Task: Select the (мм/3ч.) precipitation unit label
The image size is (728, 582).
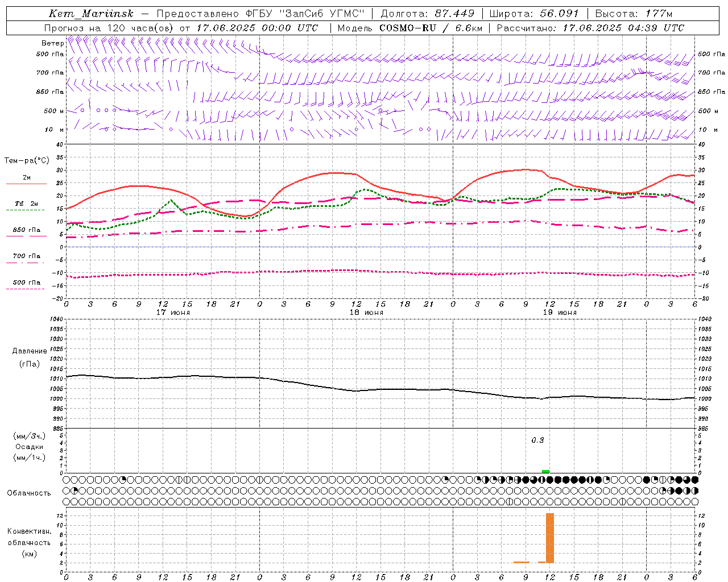Action: [x=30, y=436]
